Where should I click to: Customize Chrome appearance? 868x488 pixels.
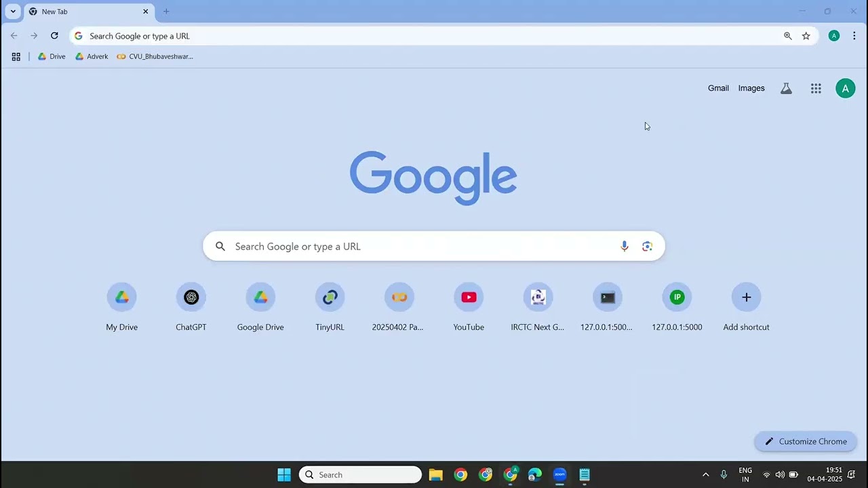click(805, 441)
